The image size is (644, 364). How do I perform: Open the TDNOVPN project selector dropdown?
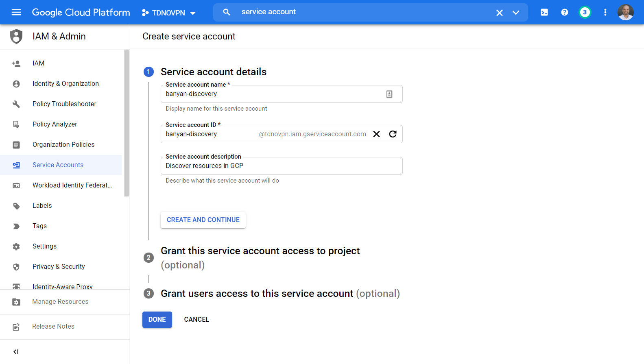tap(169, 13)
